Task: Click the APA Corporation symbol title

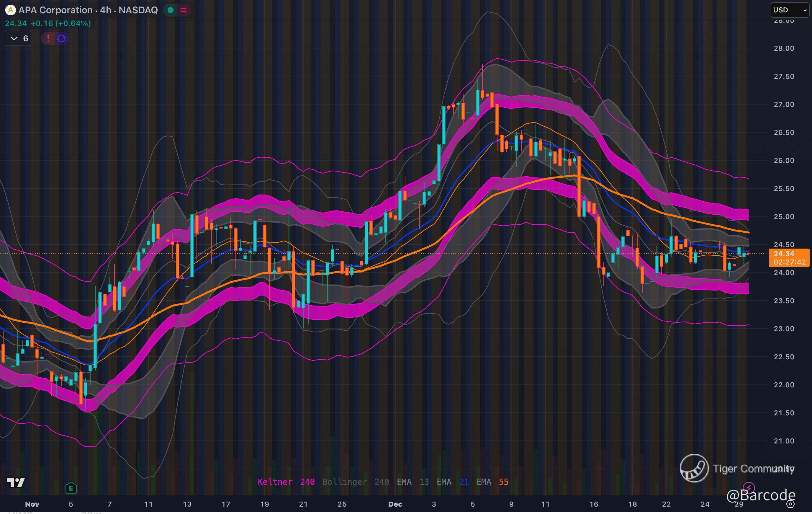Action: point(55,10)
